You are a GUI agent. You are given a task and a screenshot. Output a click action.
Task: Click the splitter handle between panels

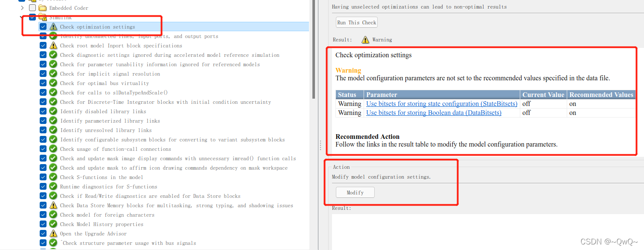pos(320,145)
